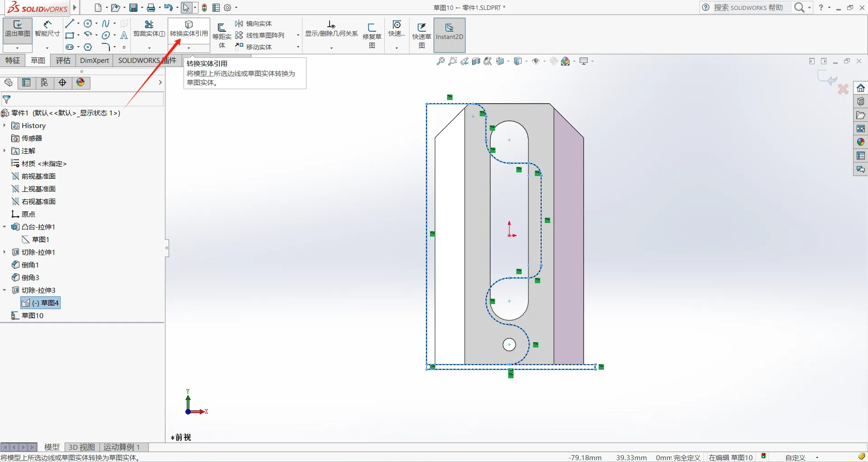Screen dimensions: 868x462
Task: Select 前视基准面 in the feature tree
Action: [x=38, y=176]
